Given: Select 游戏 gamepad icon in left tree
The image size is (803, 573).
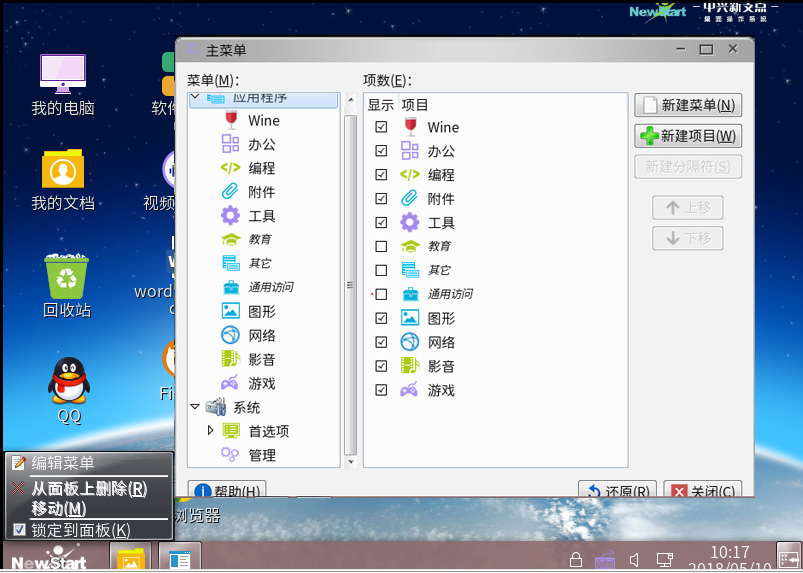Looking at the screenshot, I should click(230, 383).
